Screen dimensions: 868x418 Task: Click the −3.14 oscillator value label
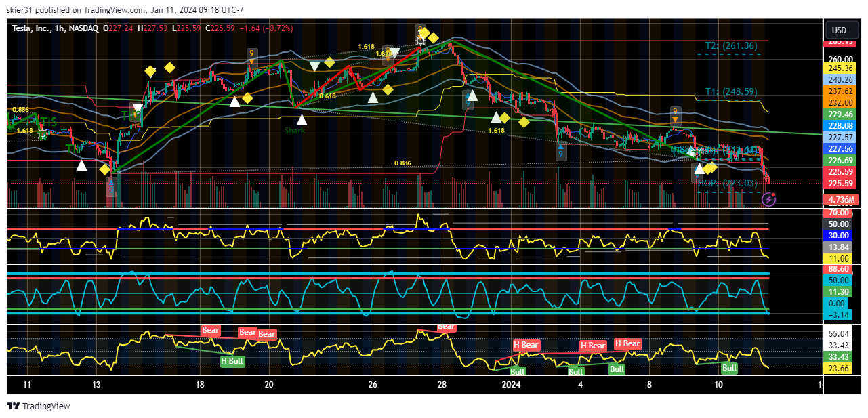tap(839, 315)
